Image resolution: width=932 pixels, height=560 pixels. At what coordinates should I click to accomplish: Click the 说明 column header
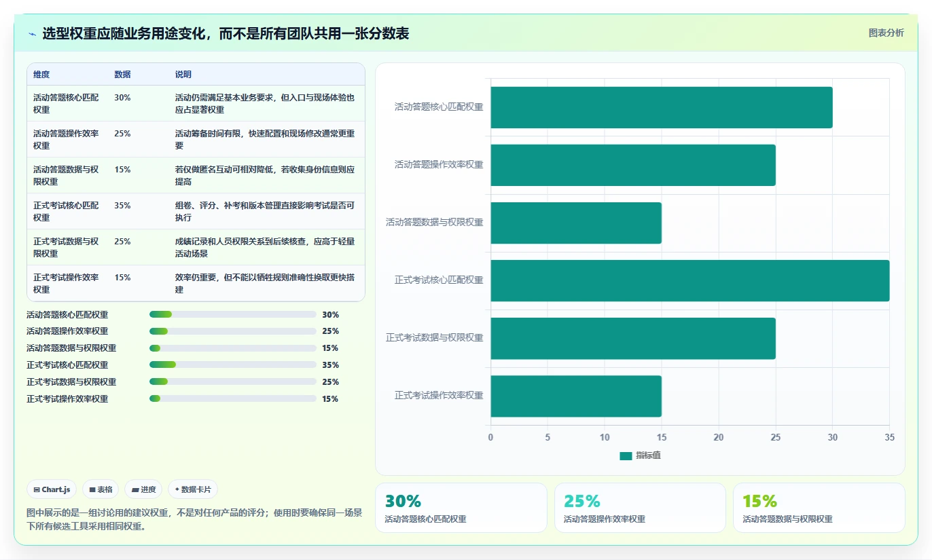tap(183, 75)
